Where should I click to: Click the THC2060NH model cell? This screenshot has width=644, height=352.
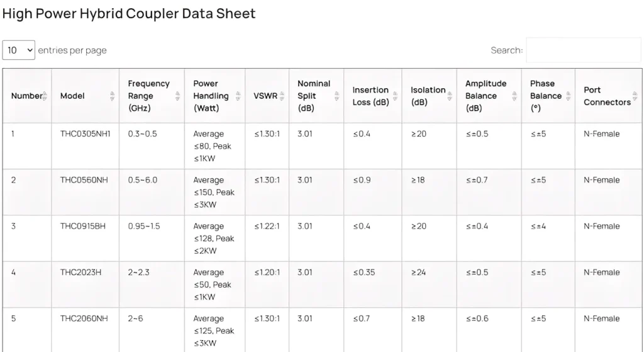(x=84, y=319)
